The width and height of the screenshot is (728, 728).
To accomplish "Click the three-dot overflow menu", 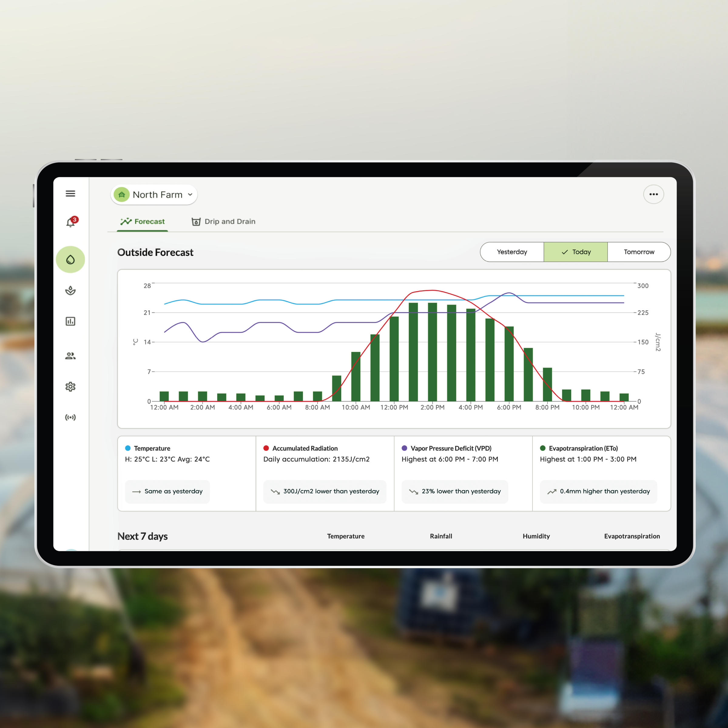I will (654, 195).
